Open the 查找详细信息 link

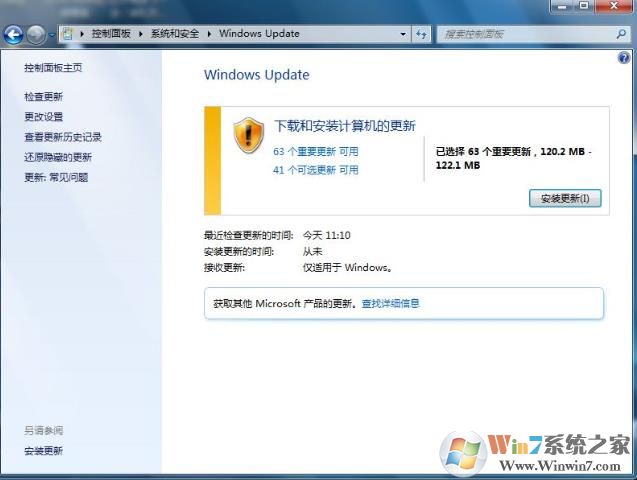point(390,303)
